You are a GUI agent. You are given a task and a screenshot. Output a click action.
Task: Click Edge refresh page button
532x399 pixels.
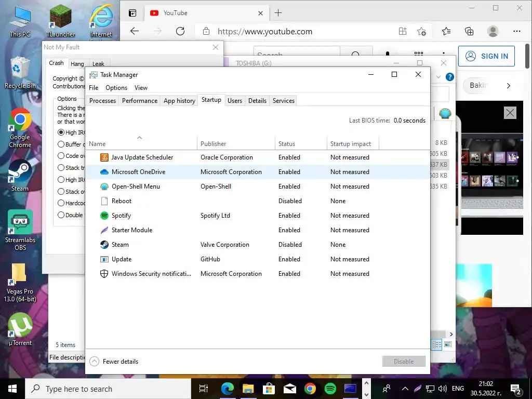coord(180,32)
